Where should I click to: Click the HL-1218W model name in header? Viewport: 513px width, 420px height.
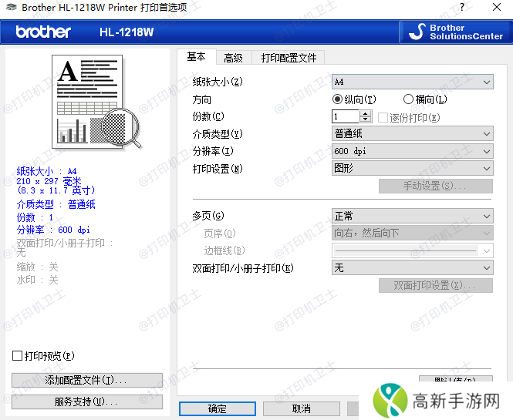[x=127, y=32]
